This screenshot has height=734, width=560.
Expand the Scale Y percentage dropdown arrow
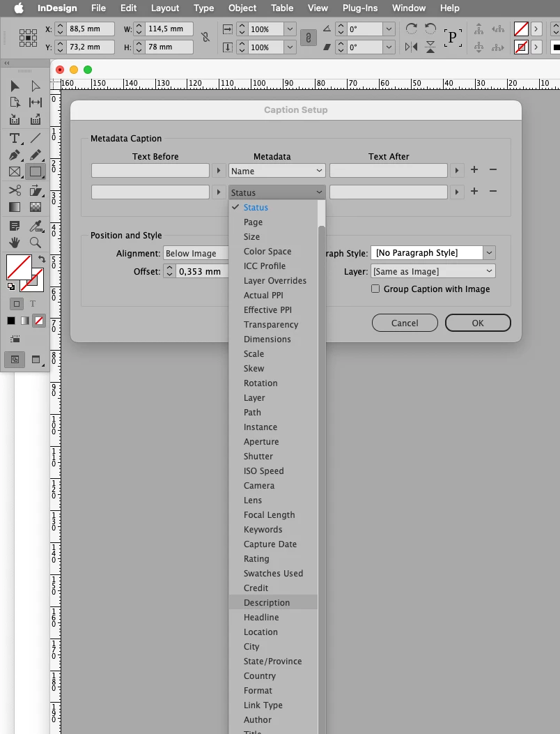tap(290, 47)
